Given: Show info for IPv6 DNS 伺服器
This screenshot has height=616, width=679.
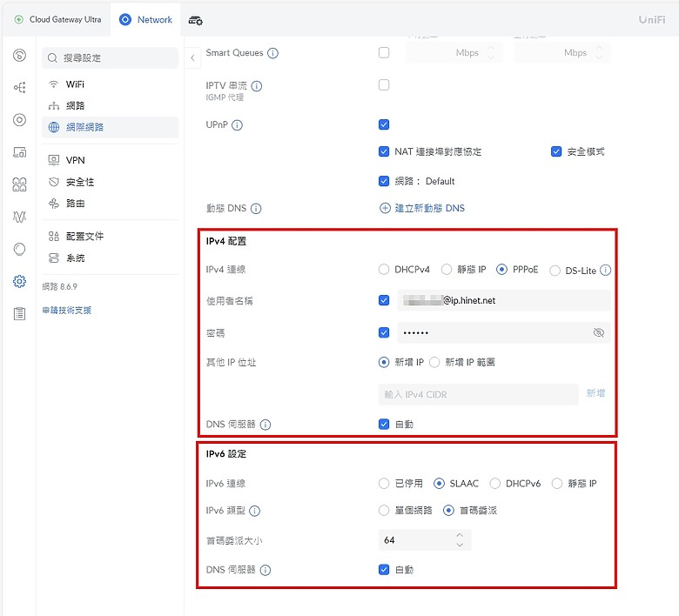Looking at the screenshot, I should coord(266,570).
